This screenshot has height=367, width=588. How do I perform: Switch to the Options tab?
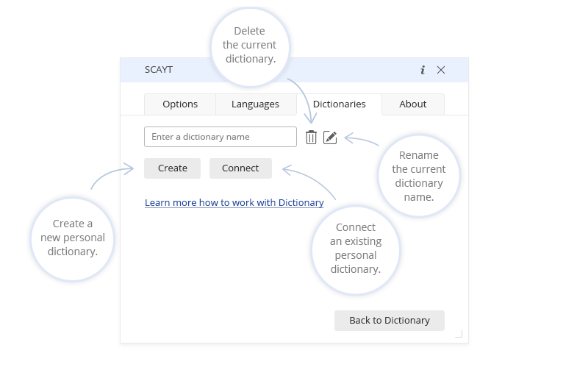pos(180,104)
